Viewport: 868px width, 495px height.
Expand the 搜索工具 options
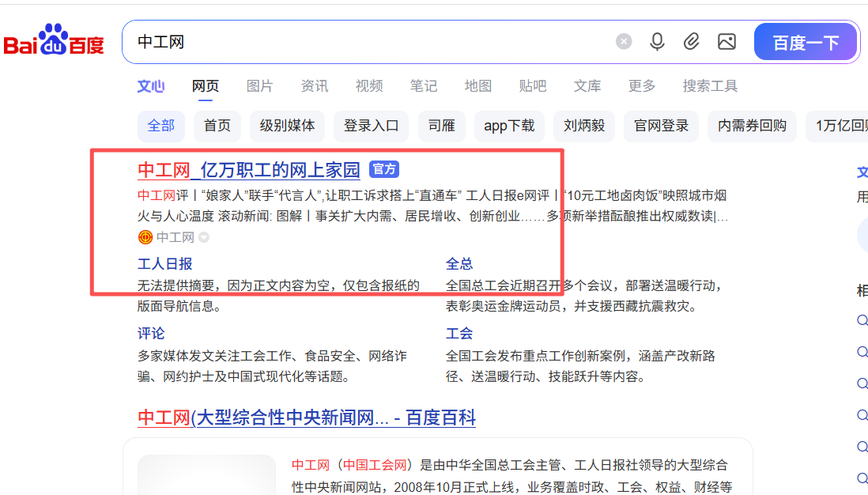(710, 86)
